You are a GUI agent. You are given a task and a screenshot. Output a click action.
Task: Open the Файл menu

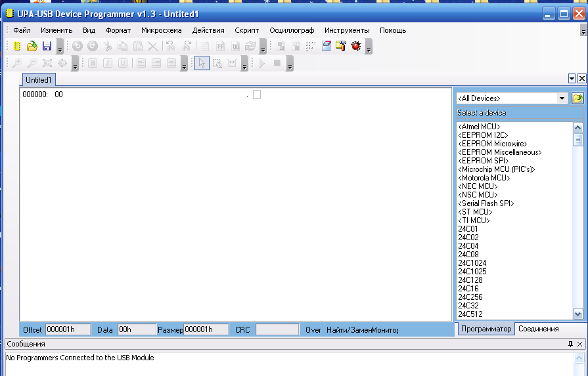22,30
